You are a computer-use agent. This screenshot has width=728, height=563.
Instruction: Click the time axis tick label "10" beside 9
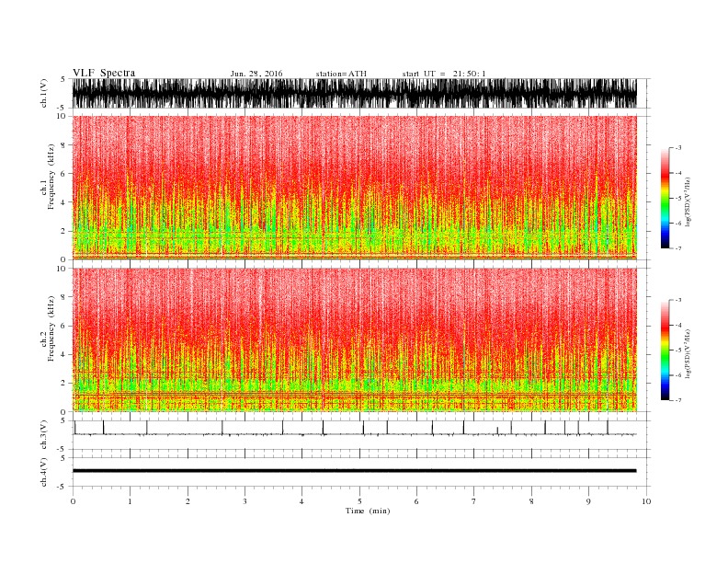(646, 501)
